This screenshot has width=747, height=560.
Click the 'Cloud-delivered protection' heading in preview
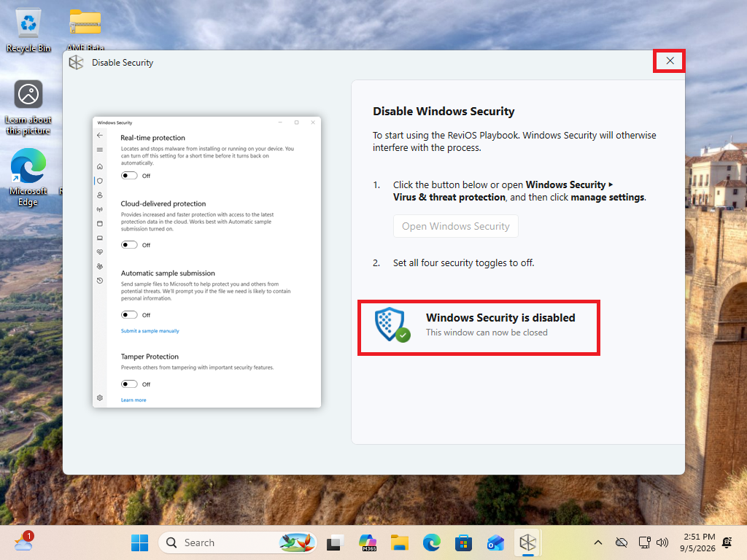pos(163,203)
